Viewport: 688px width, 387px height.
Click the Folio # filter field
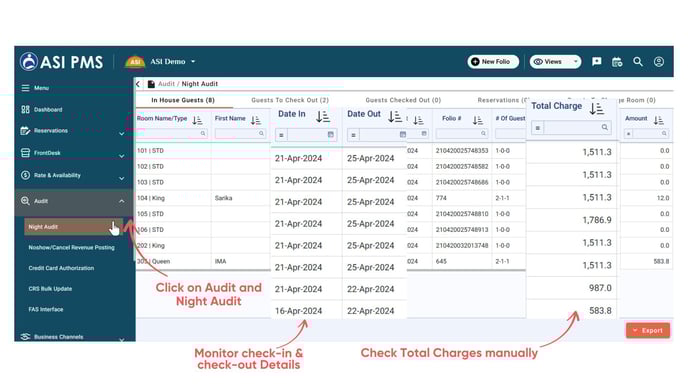point(462,133)
